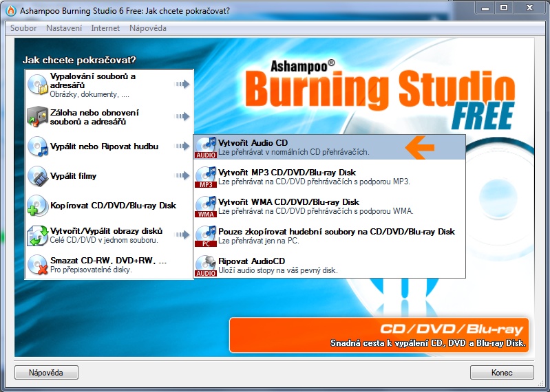The height and width of the screenshot is (392, 550).
Task: Open the Internet menu
Action: (105, 28)
